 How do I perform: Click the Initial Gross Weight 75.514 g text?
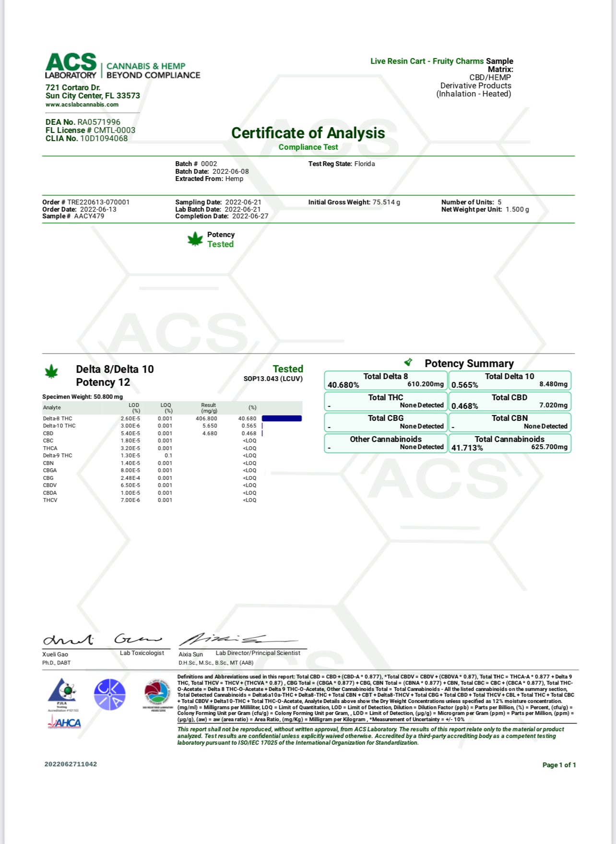pyautogui.click(x=354, y=202)
